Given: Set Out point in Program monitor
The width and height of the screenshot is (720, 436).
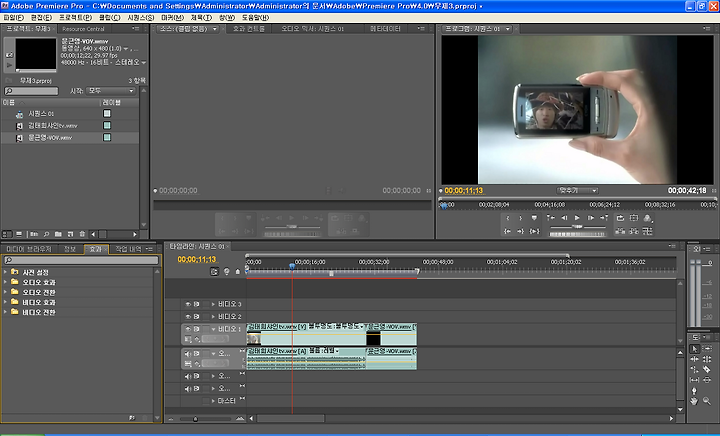Looking at the screenshot, I should (520, 218).
